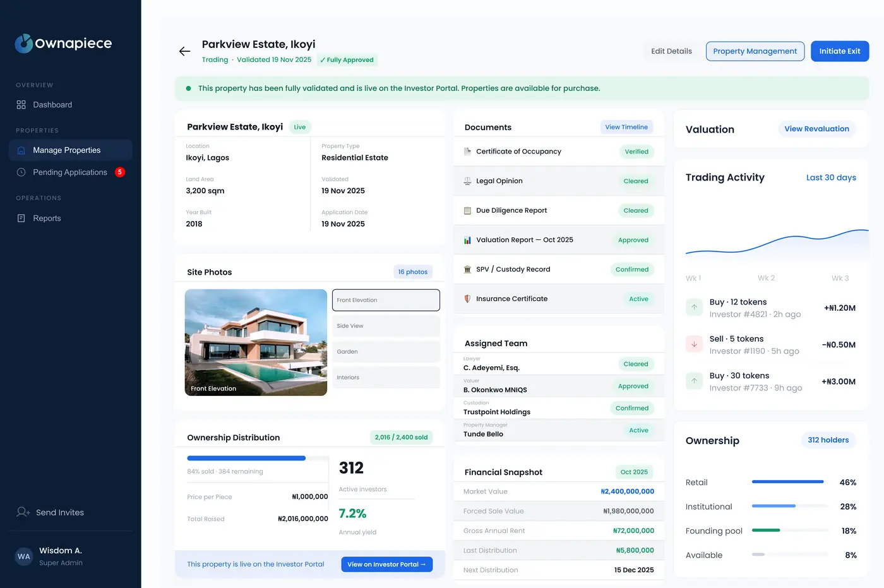Viewport: 884px width, 588px height.
Task: Click the Live badge beside Parkview Estate
Action: 300,127
